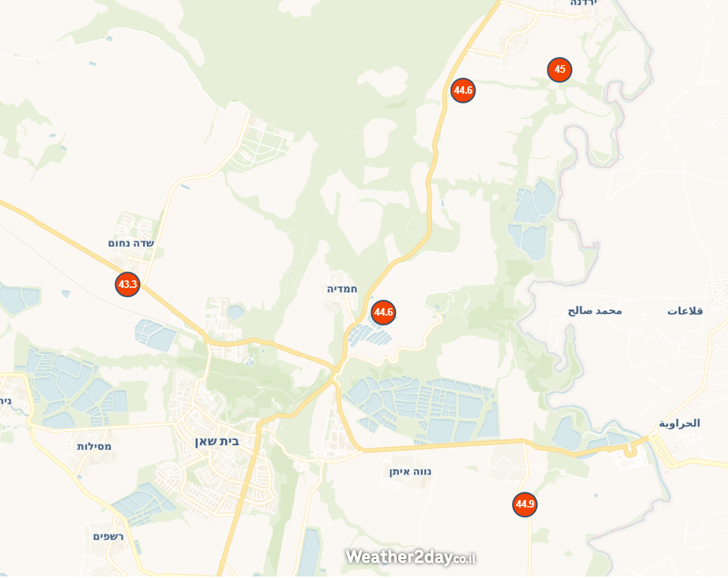Open the Weather2day.co.il watermark link
This screenshot has width=728, height=578.
pos(410,557)
